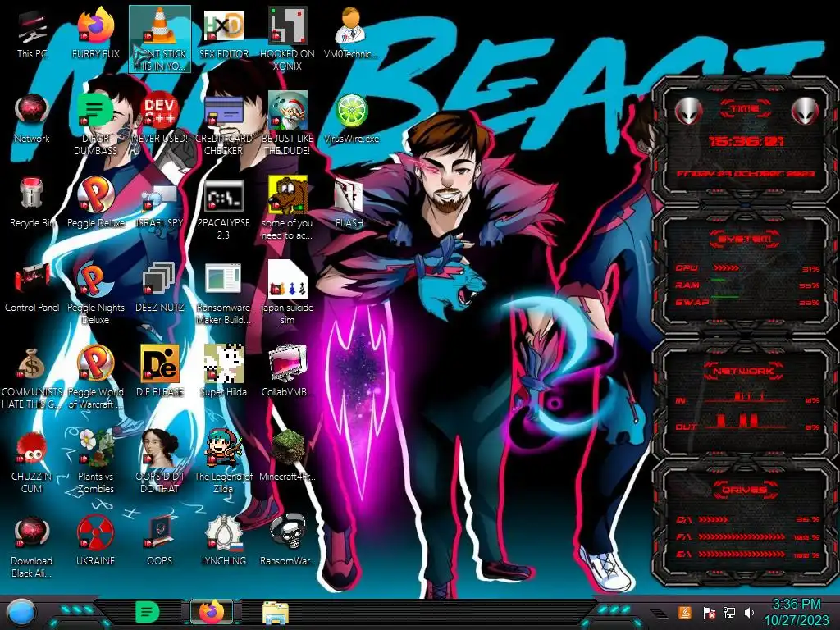Launch Peggle World of Warcraft icon
The image size is (840, 630).
[x=95, y=364]
